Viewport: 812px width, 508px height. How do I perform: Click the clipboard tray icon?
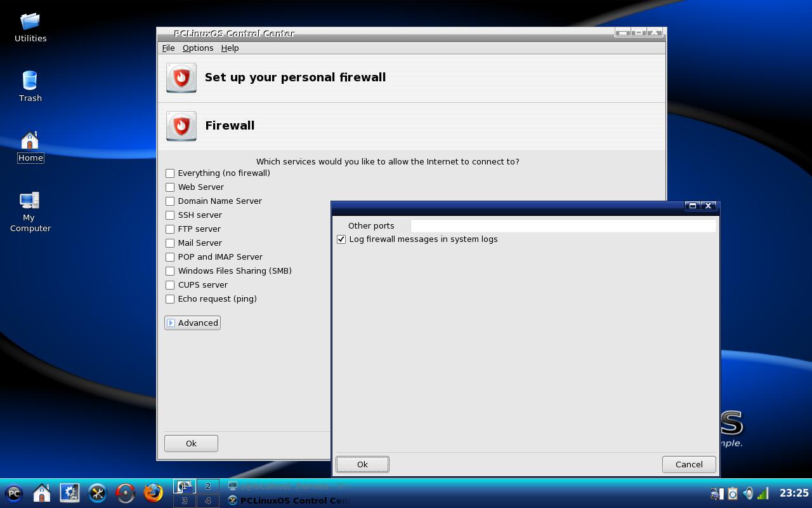733,493
